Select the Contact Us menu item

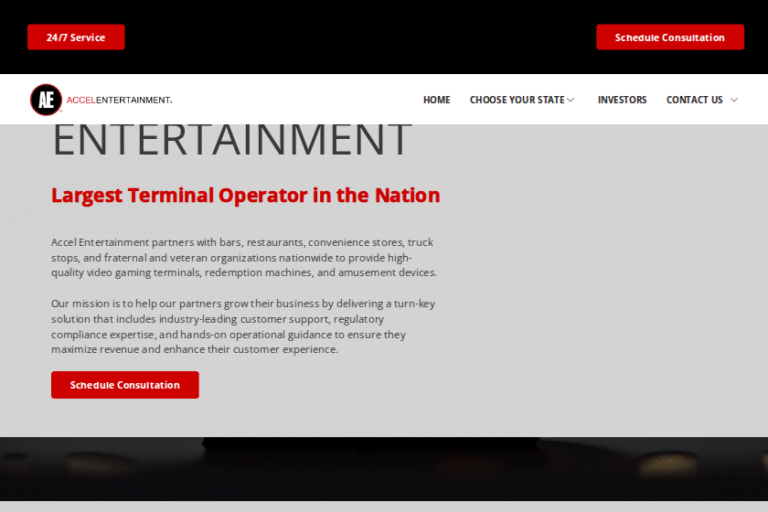[694, 100]
